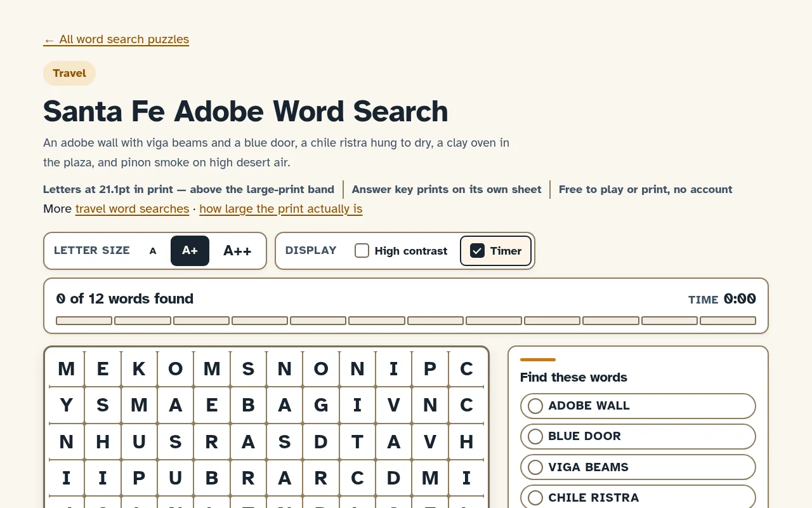This screenshot has width=812, height=508.
Task: Click the Santa Fe Adobe Word Search title
Action: click(x=246, y=111)
